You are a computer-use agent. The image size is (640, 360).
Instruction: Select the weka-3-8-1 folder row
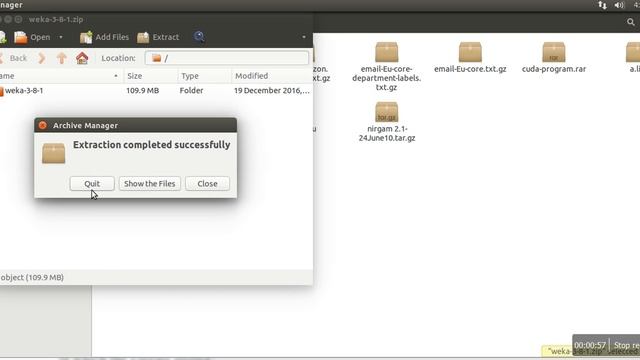(x=156, y=91)
